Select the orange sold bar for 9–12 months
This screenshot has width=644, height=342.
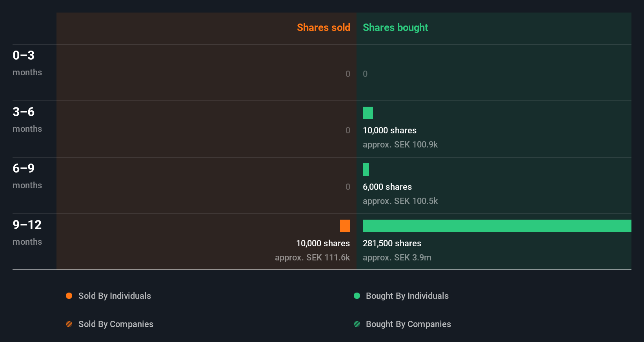pyautogui.click(x=345, y=226)
